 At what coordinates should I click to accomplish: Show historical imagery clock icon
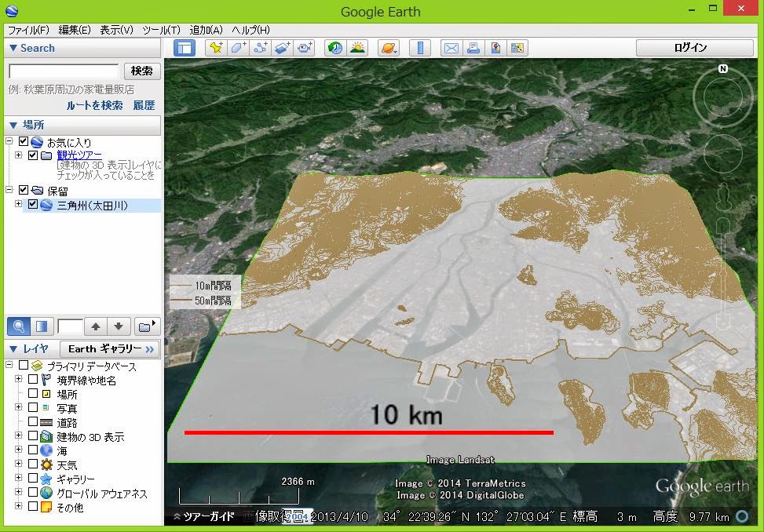point(335,48)
